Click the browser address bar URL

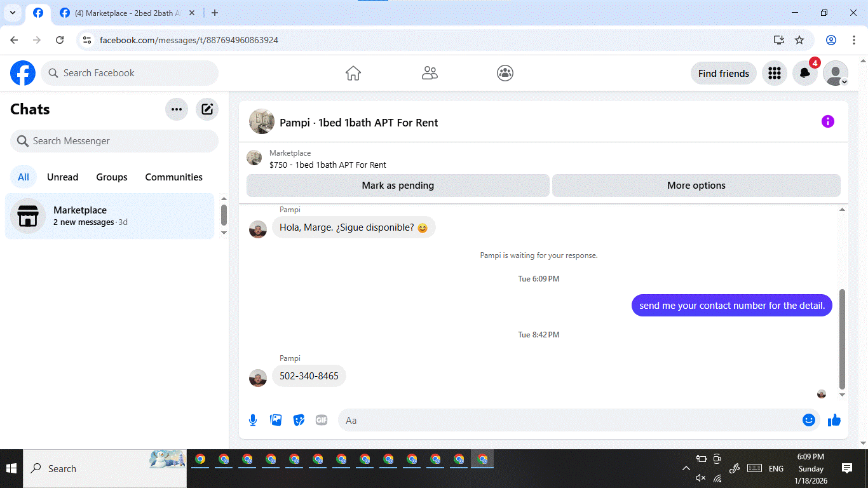[x=189, y=40]
